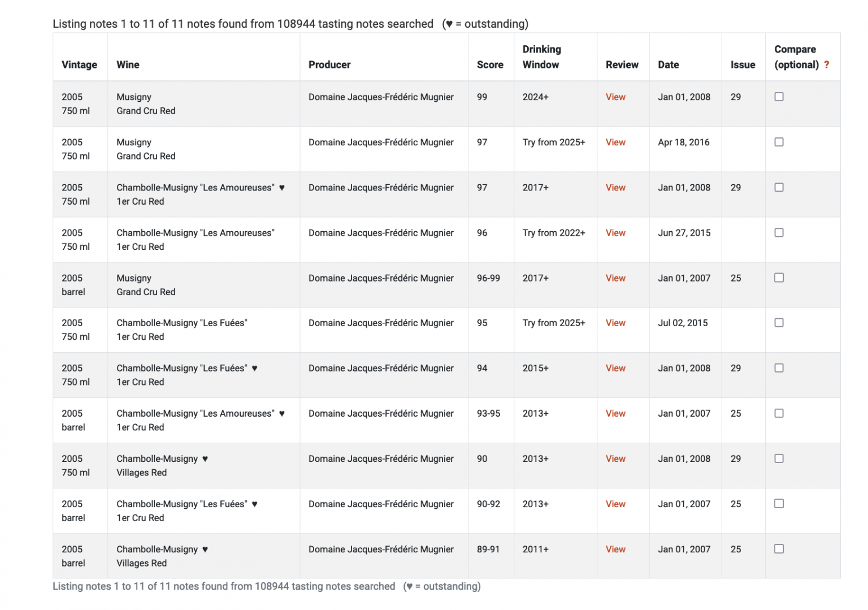Screen dimensions: 868x610
Task: Check compare box for Musigny score 99
Action: coord(779,97)
